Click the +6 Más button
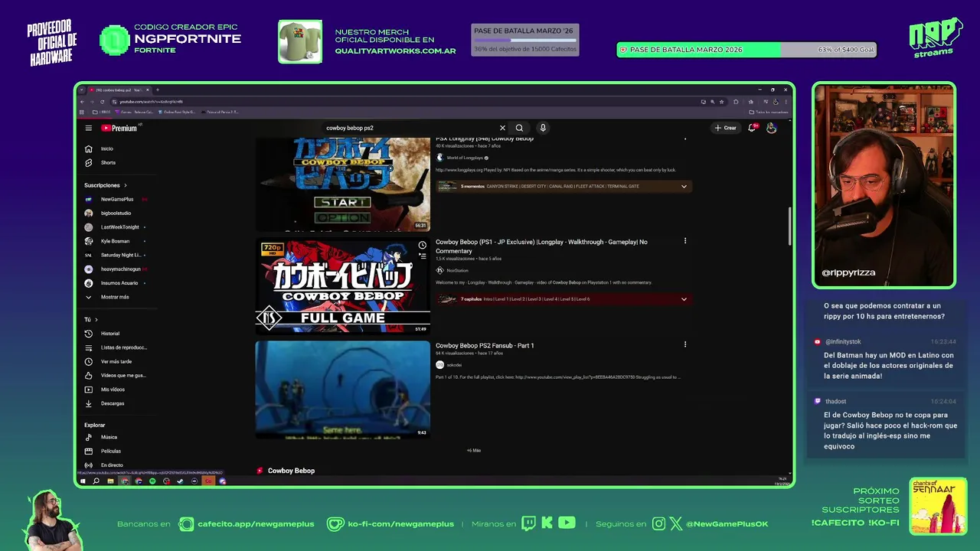Viewport: 980px width, 551px height. coord(474,451)
